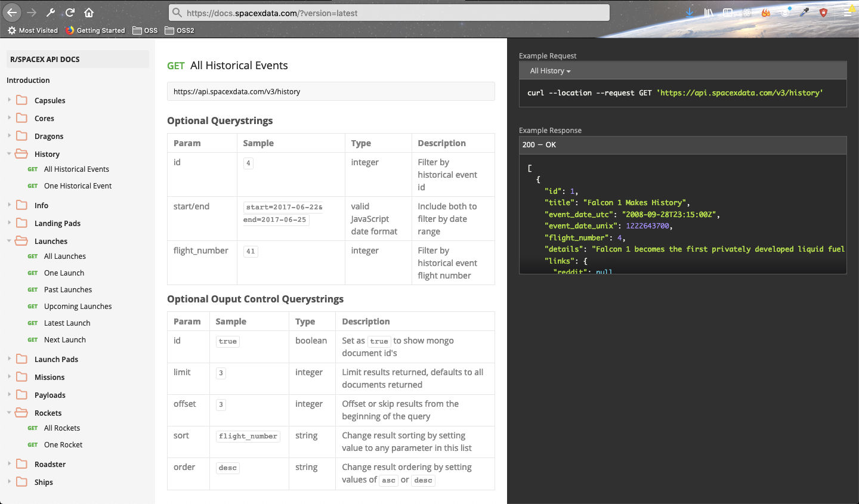Open the OSS bookmarks folder
The image size is (859, 504).
pyautogui.click(x=145, y=30)
